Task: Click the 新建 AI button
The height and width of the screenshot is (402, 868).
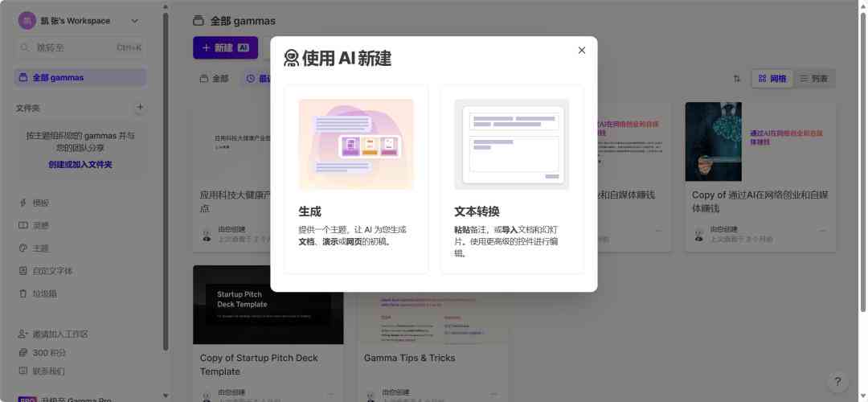Action: (x=225, y=47)
